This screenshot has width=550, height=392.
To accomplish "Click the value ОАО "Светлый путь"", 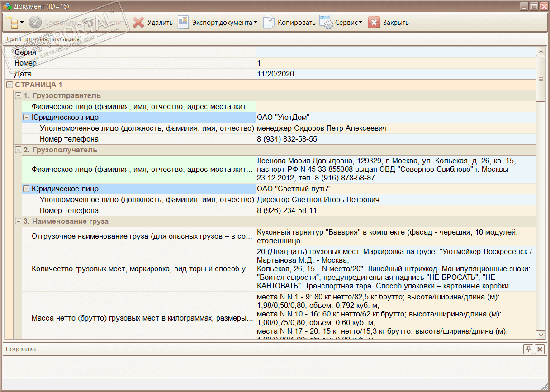I will [x=293, y=189].
